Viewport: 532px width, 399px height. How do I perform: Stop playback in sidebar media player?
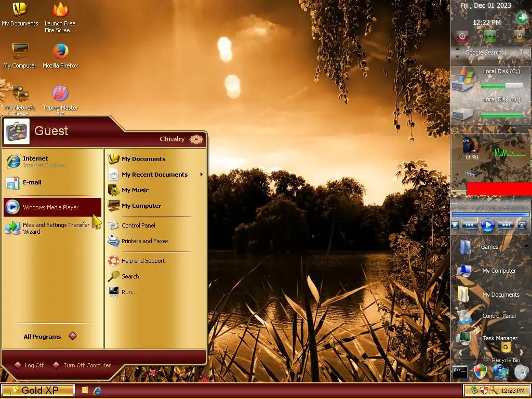tap(455, 225)
